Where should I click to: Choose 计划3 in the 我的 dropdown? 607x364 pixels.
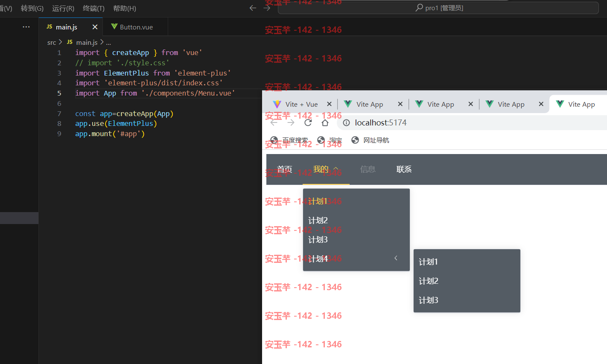coord(356,239)
